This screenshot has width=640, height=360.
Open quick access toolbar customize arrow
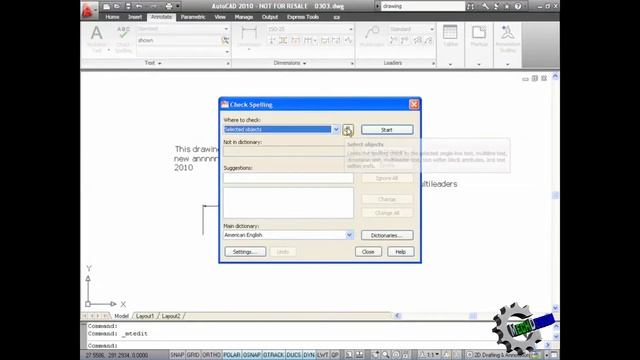tap(178, 6)
